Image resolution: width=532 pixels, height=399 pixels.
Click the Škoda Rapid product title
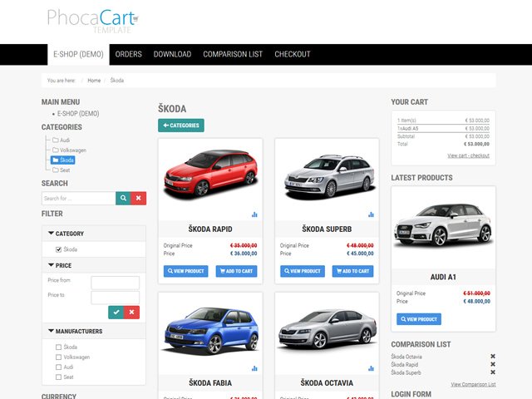[x=210, y=229]
